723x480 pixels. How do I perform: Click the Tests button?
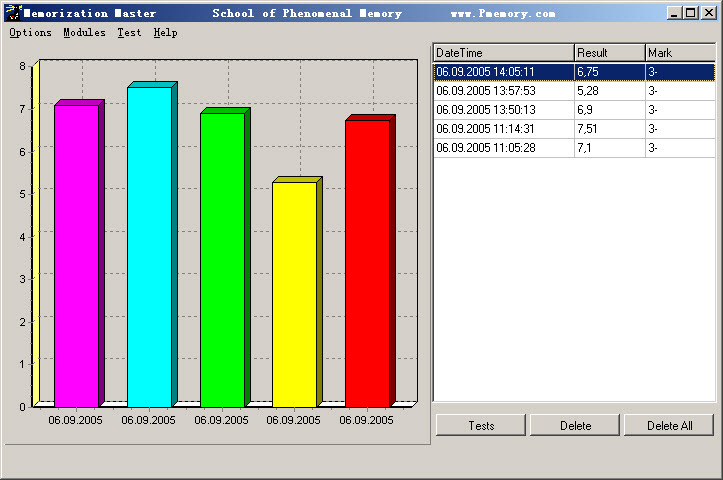(481, 425)
